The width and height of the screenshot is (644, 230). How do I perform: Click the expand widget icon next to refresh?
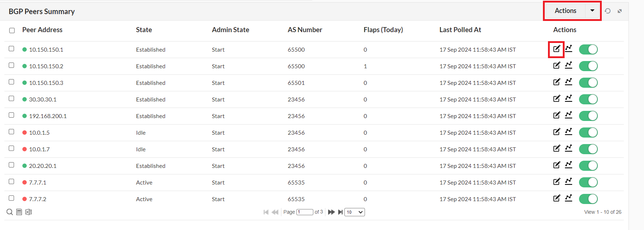point(620,11)
